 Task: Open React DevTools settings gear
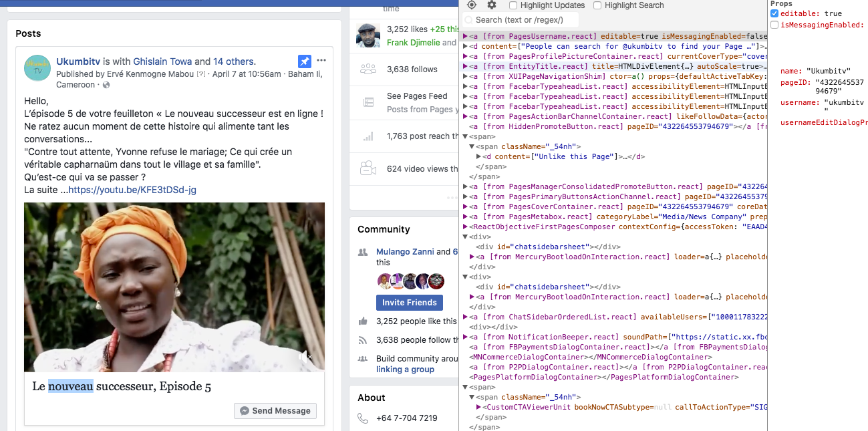[490, 5]
